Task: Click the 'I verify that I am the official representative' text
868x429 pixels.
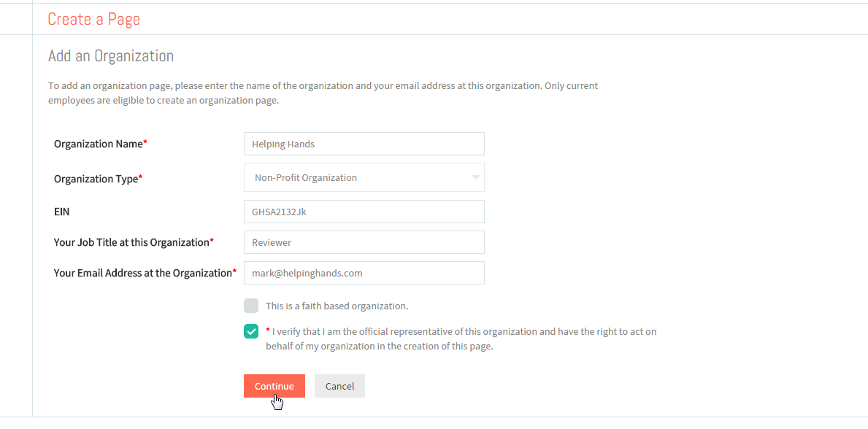Action: [461, 339]
